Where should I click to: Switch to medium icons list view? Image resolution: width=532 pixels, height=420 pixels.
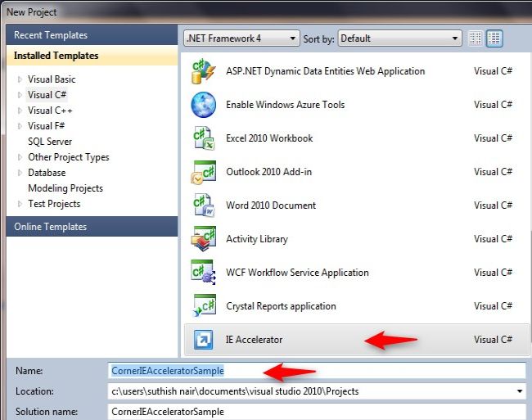[x=494, y=38]
